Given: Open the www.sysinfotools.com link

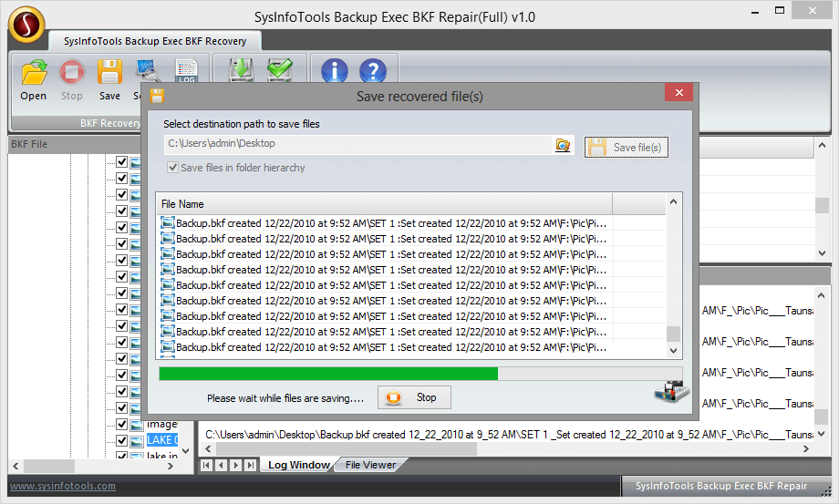Looking at the screenshot, I should point(63,486).
